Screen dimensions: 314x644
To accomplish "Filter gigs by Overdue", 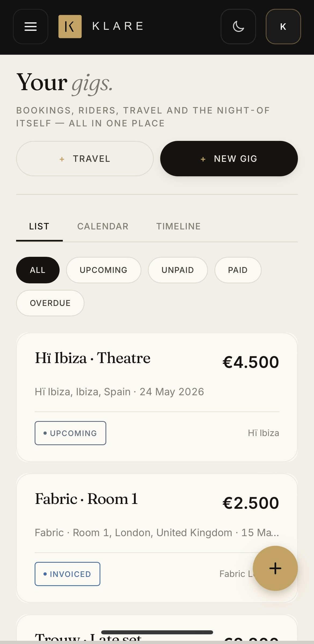I will (x=50, y=303).
